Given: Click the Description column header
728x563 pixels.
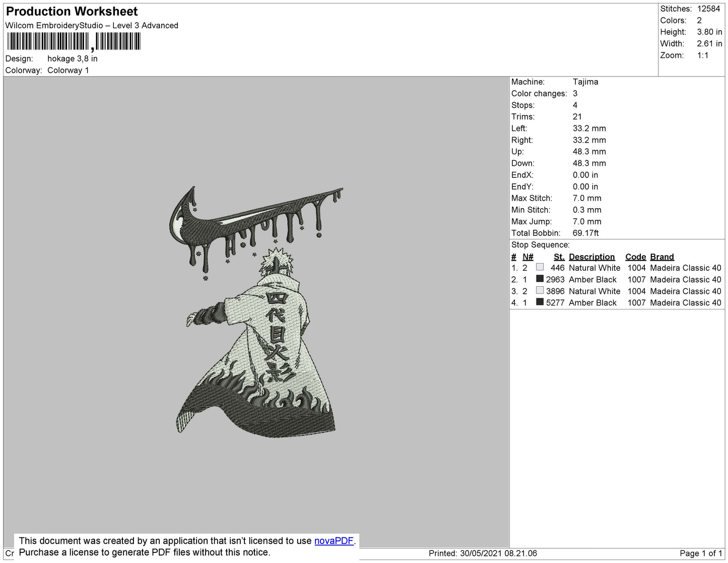Looking at the screenshot, I should point(591,257).
